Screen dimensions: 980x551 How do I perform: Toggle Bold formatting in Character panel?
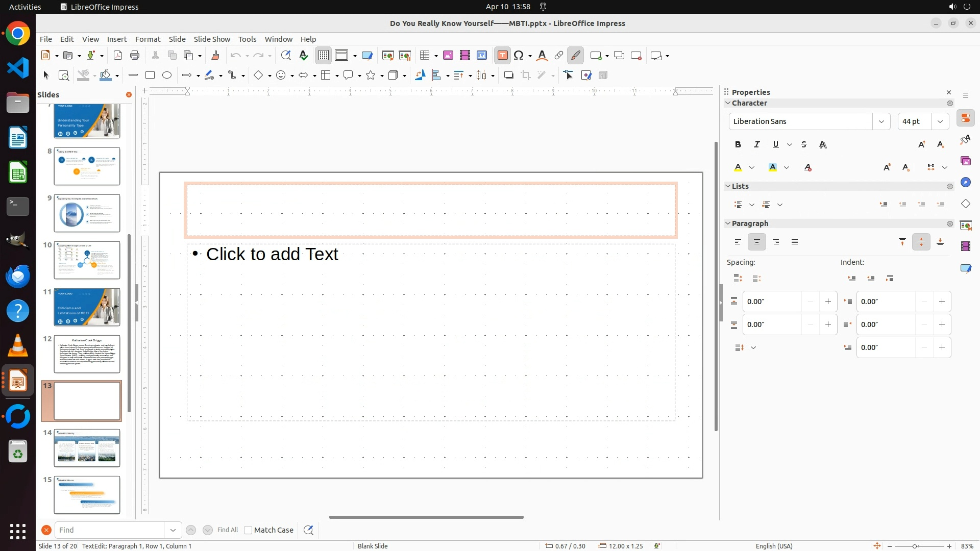738,144
